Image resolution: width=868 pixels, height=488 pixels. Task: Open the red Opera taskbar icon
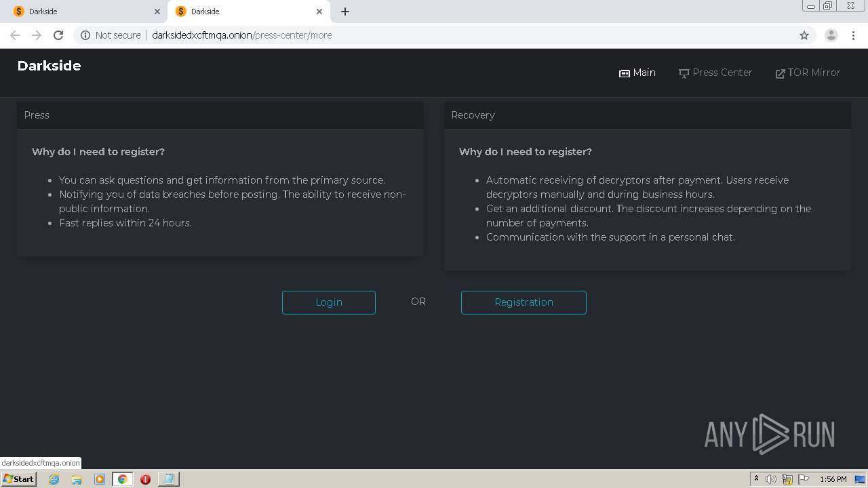tap(145, 479)
